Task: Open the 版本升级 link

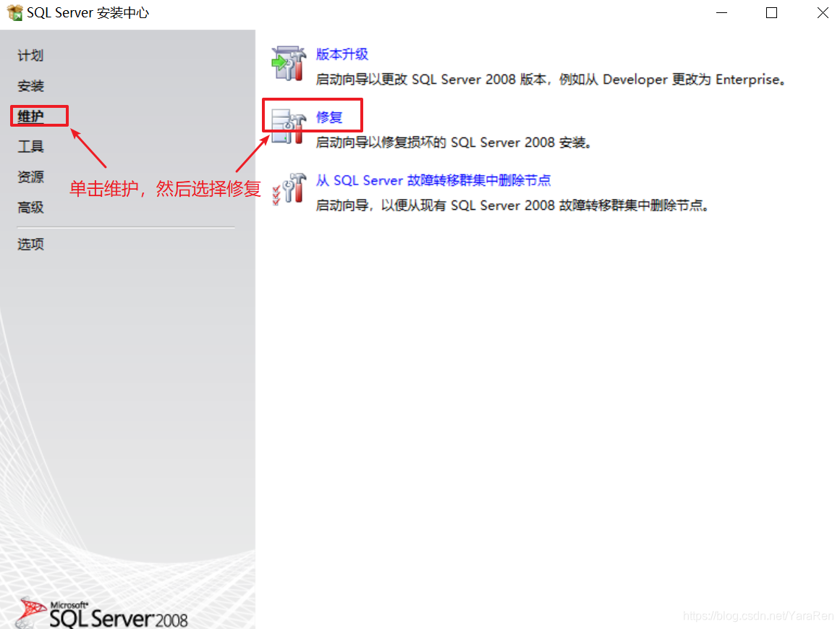Action: coord(341,54)
